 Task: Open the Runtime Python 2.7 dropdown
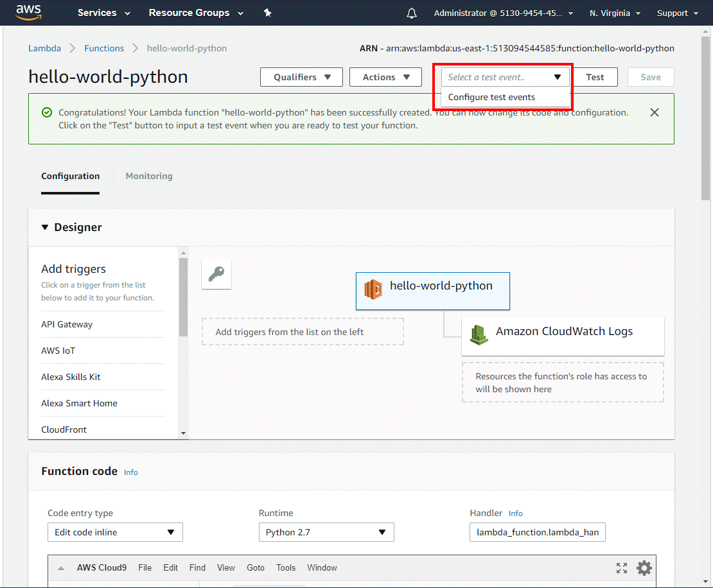coord(326,532)
